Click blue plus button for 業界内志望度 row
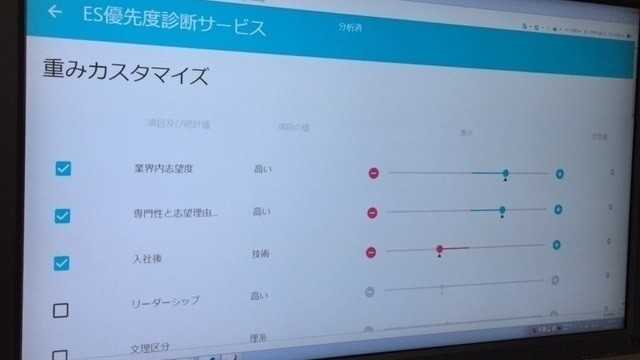The width and height of the screenshot is (640, 360). click(560, 174)
